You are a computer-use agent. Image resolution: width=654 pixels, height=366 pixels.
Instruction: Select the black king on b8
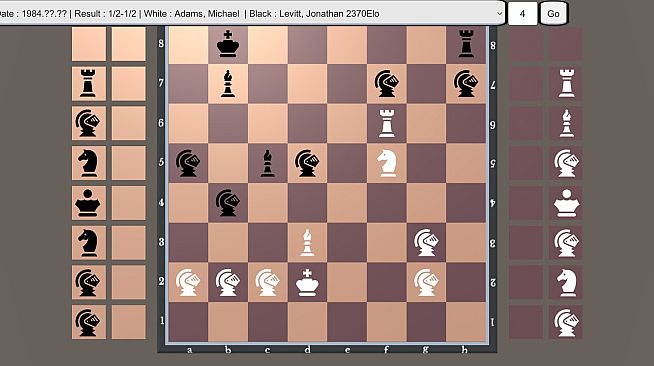228,44
